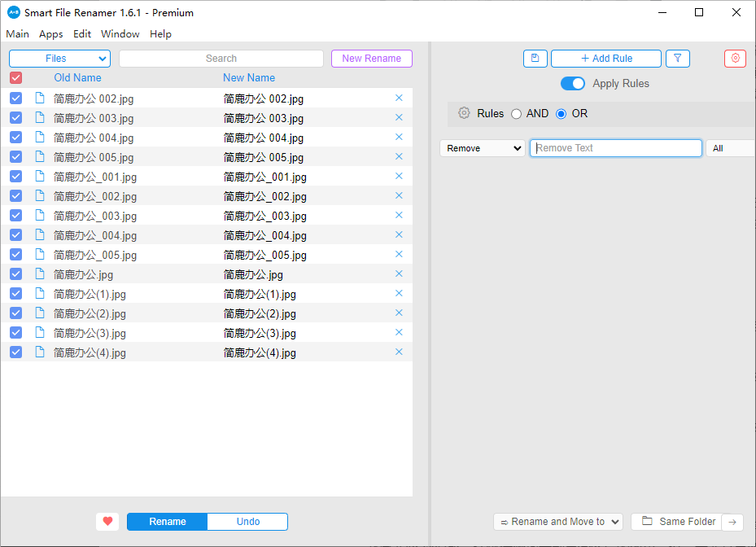The image size is (756, 547).
Task: Click the heart favorite icon
Action: point(107,522)
